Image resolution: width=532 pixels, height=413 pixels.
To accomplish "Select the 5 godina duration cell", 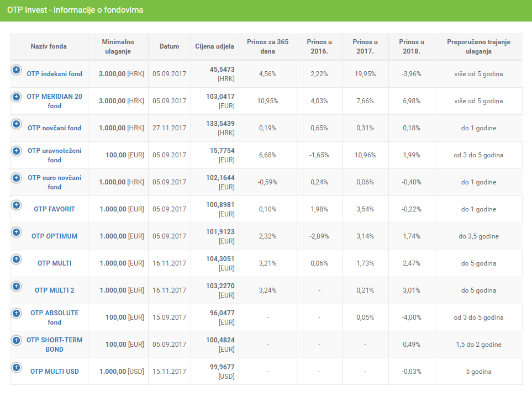I will (x=478, y=372).
